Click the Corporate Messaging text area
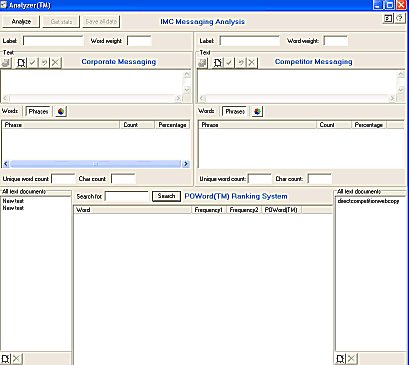 pyautogui.click(x=92, y=82)
